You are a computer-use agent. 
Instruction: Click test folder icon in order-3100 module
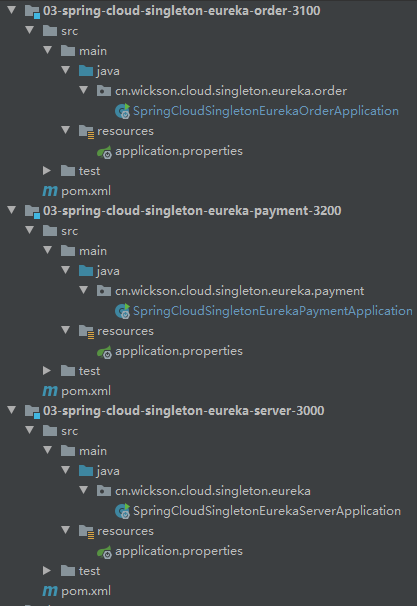(x=68, y=171)
